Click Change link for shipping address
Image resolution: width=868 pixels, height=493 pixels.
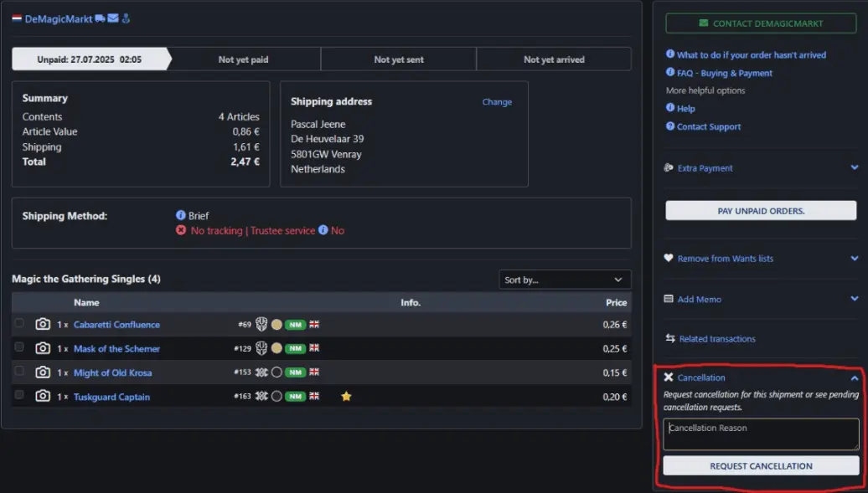497,102
